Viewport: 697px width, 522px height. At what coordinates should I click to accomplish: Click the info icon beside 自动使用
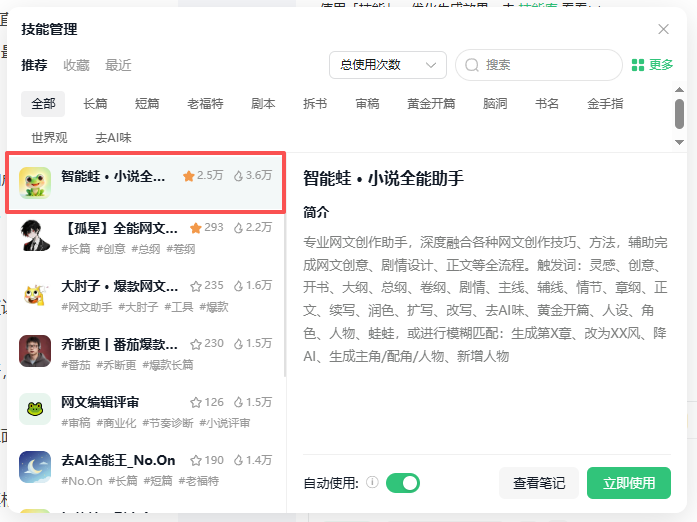[x=373, y=482]
